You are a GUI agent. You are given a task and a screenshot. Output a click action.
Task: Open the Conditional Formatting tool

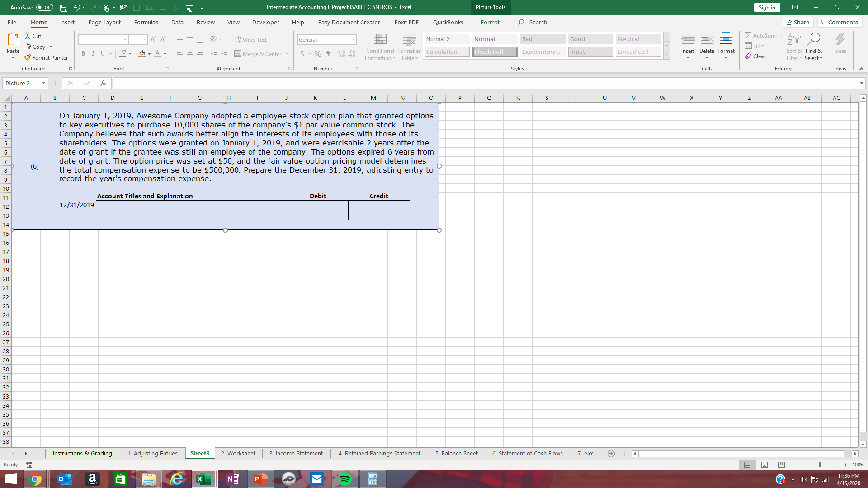[380, 47]
